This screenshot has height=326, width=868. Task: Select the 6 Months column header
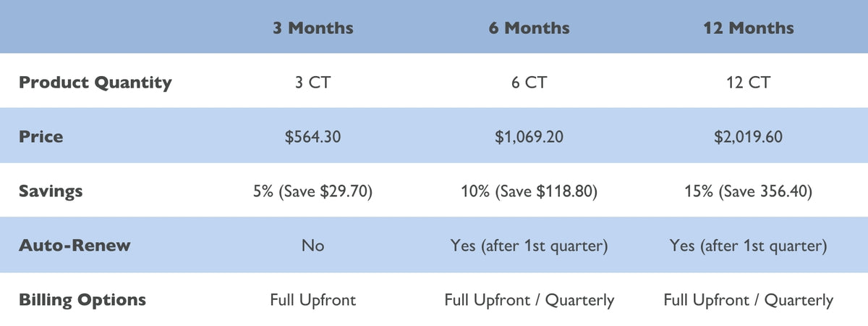(x=528, y=28)
